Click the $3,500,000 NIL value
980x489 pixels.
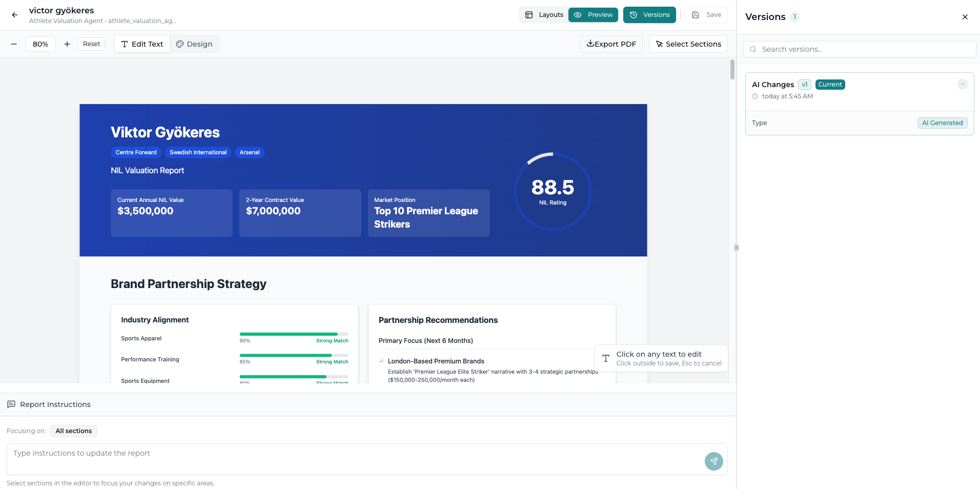(146, 211)
